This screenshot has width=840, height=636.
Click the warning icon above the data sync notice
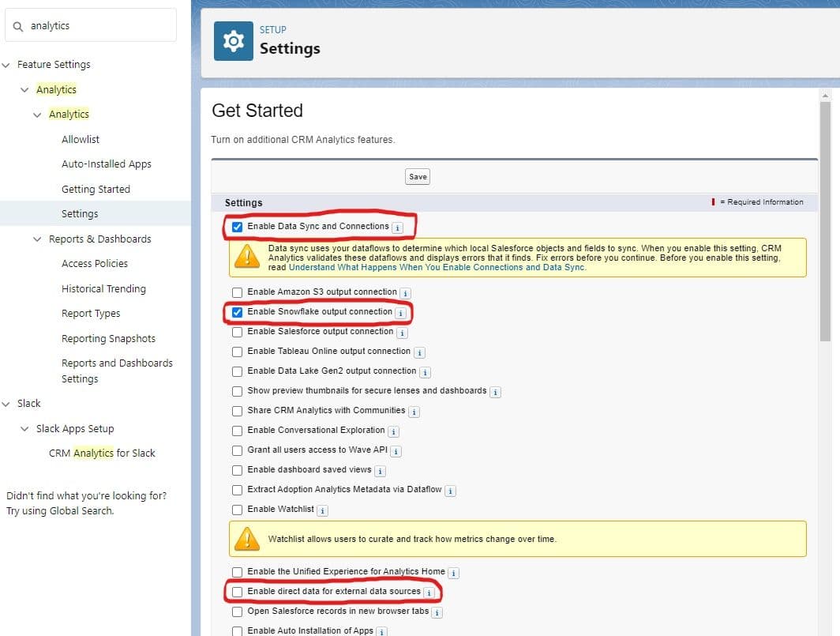coord(249,257)
